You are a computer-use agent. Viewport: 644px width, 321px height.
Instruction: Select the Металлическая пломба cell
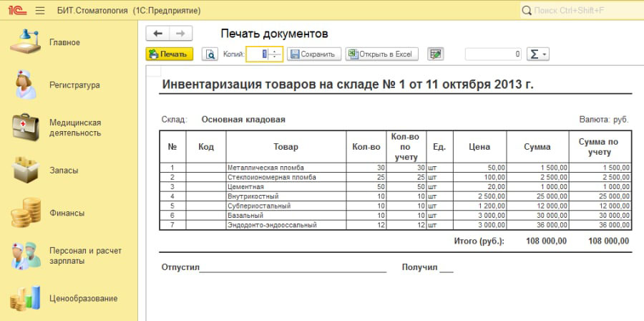[x=286, y=168]
